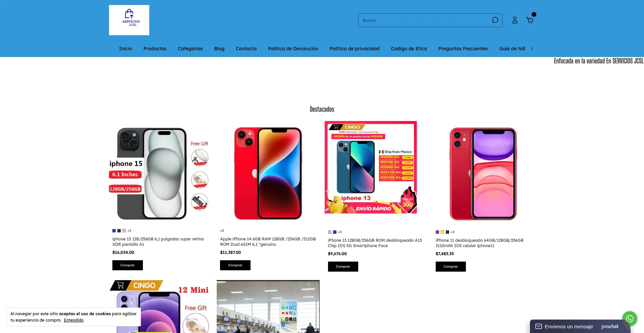This screenshot has width=644, height=333.
Task: Dismiss cookies with Entendido link
Action: [x=74, y=320]
